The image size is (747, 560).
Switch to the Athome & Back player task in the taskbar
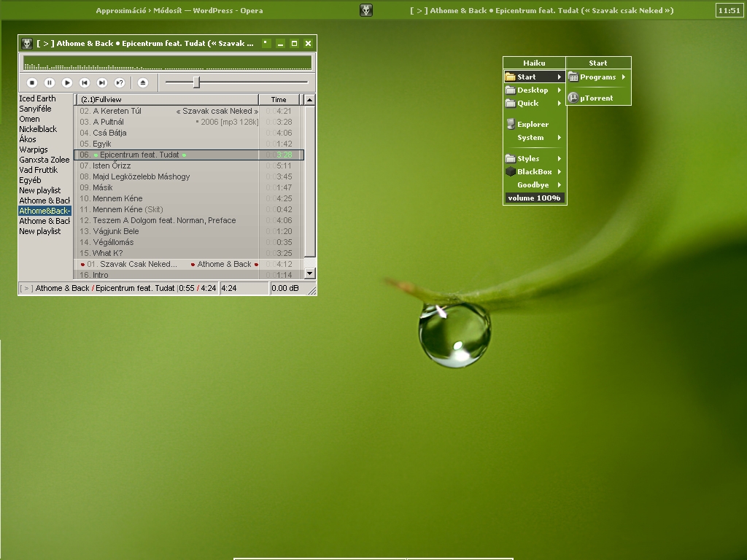pos(542,10)
